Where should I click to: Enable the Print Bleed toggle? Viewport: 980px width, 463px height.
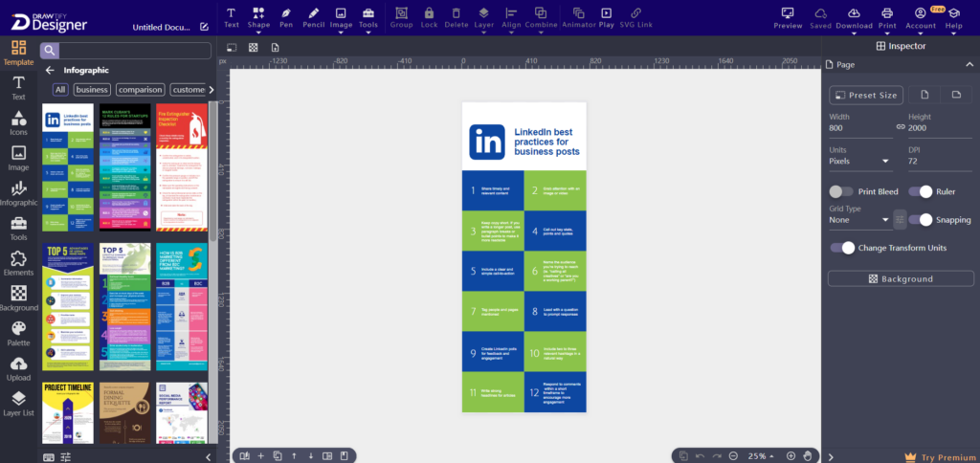(840, 192)
